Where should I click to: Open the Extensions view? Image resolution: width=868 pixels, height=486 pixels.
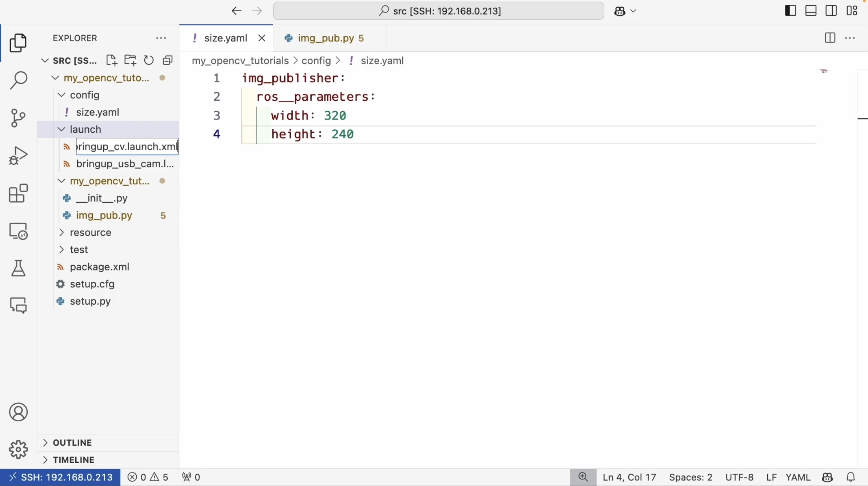(18, 193)
